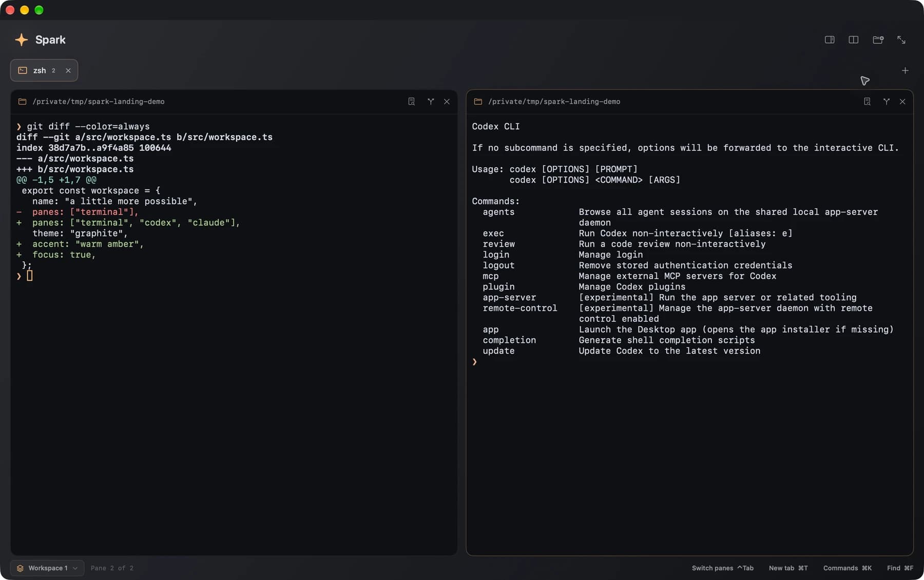
Task: Open the search-scrollback icon in the right pane
Action: [x=867, y=102]
